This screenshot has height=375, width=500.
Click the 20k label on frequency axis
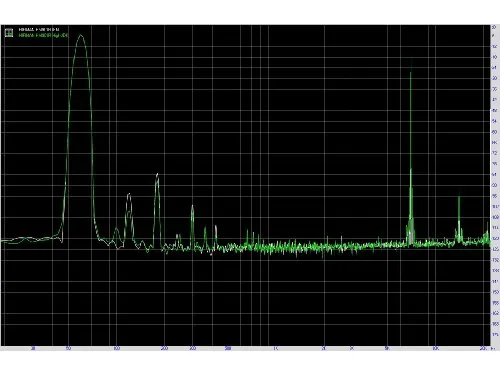pos(483,349)
